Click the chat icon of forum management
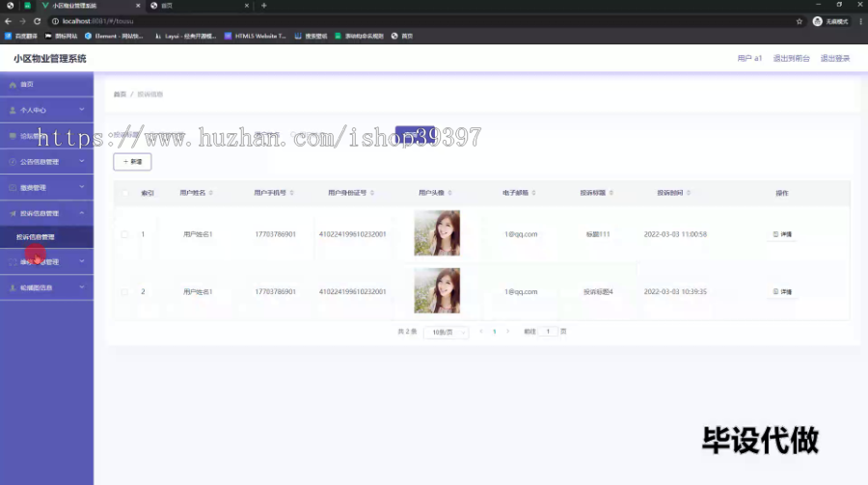Image resolution: width=868 pixels, height=485 pixels. click(13, 136)
